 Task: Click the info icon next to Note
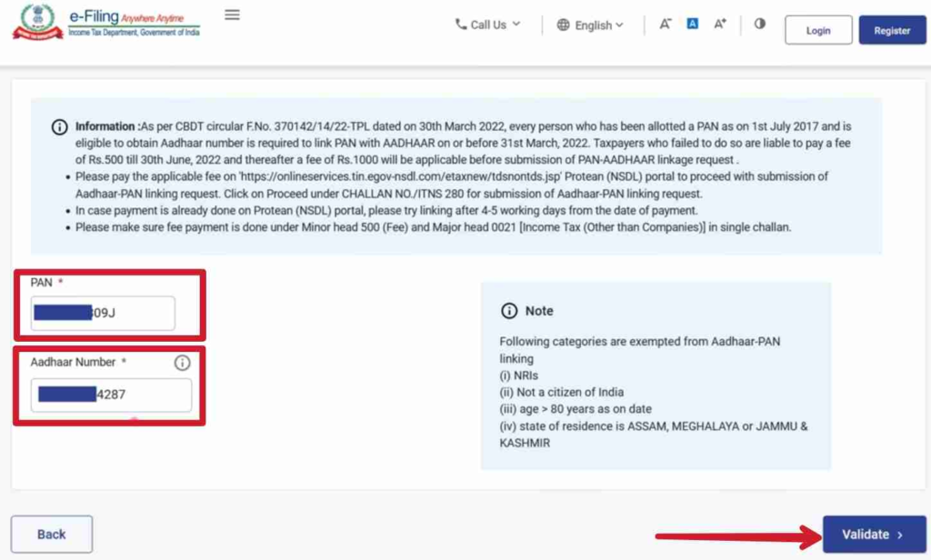click(509, 311)
